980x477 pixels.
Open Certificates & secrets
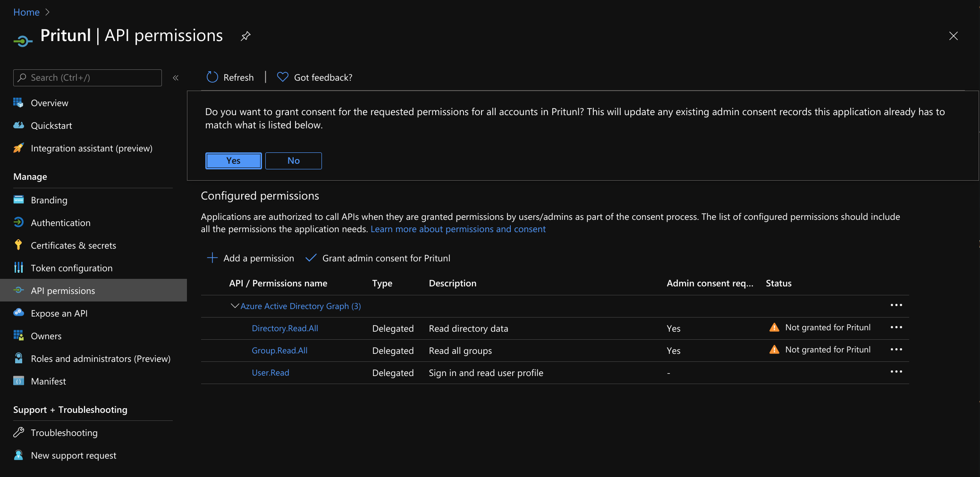73,245
